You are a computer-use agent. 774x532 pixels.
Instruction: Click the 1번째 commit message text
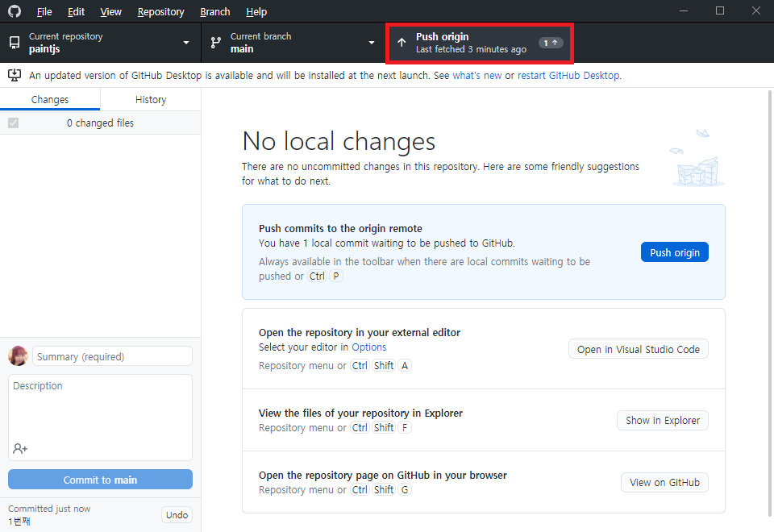point(19,522)
